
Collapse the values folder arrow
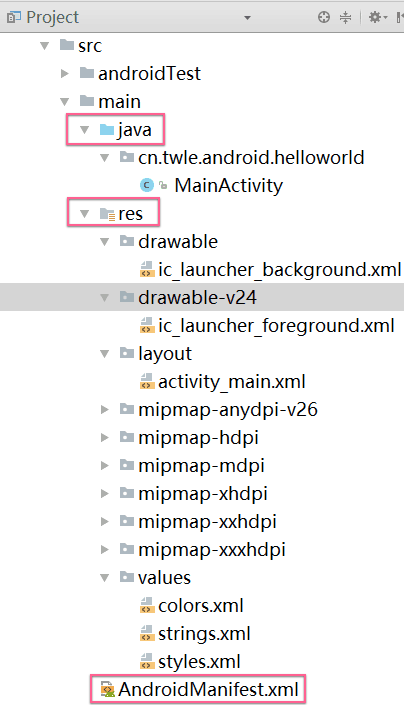click(x=105, y=578)
